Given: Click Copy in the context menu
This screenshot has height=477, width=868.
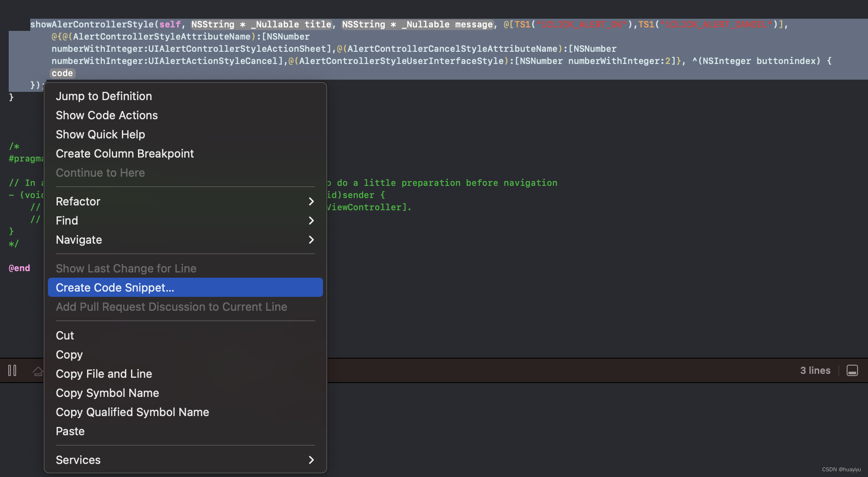Looking at the screenshot, I should 69,355.
